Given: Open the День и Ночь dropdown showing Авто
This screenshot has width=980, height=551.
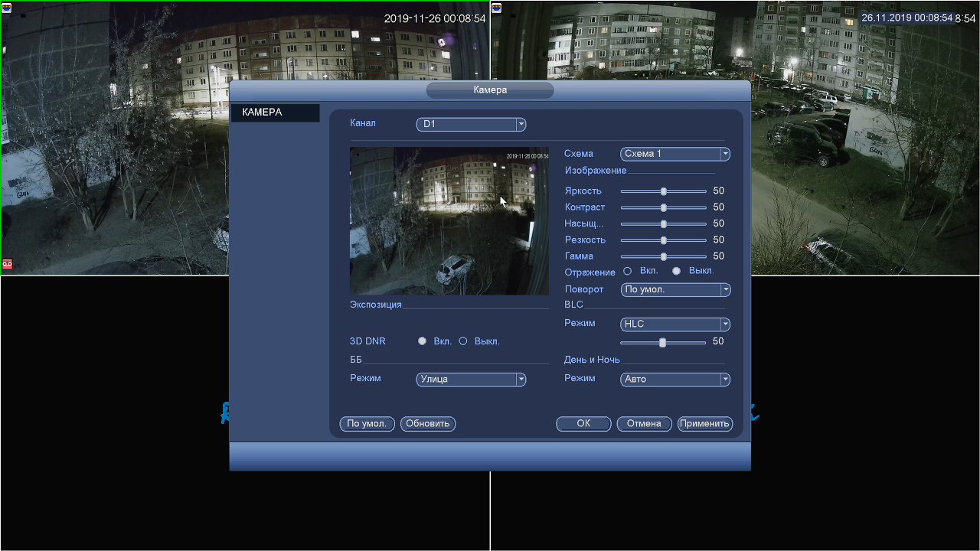Looking at the screenshot, I should pyautogui.click(x=675, y=380).
